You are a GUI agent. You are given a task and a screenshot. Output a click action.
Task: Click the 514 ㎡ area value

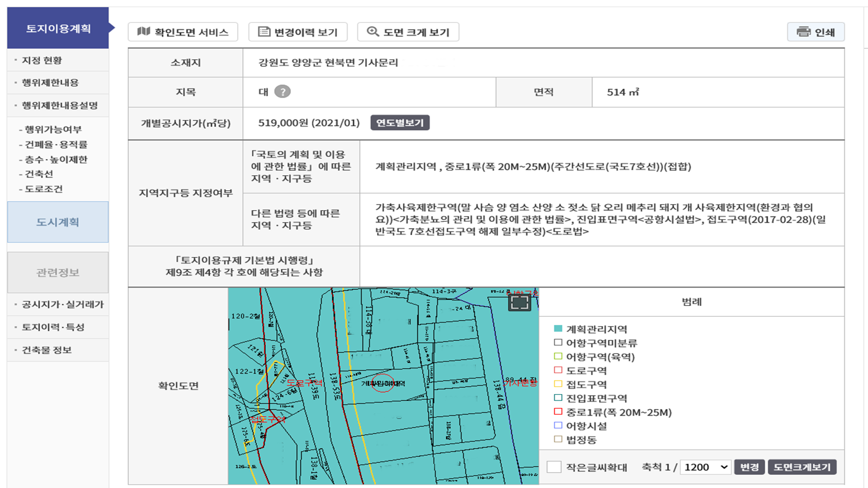click(623, 92)
